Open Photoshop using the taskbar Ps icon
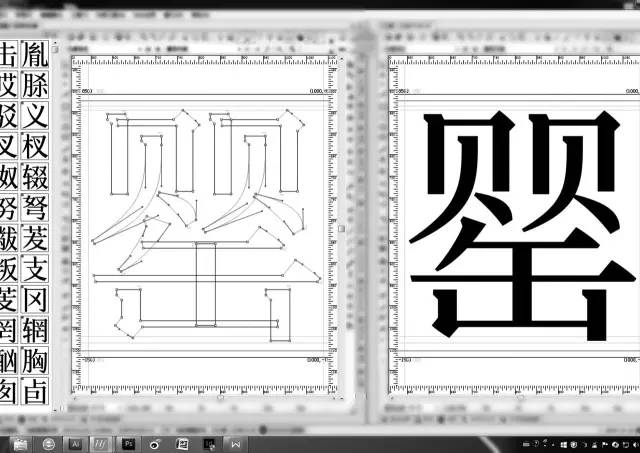640x453 pixels. click(128, 442)
